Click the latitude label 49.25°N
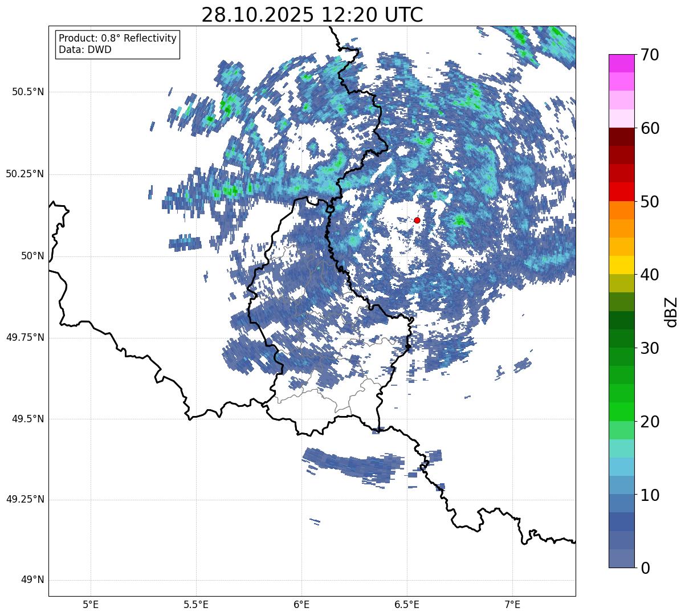 click(x=25, y=500)
